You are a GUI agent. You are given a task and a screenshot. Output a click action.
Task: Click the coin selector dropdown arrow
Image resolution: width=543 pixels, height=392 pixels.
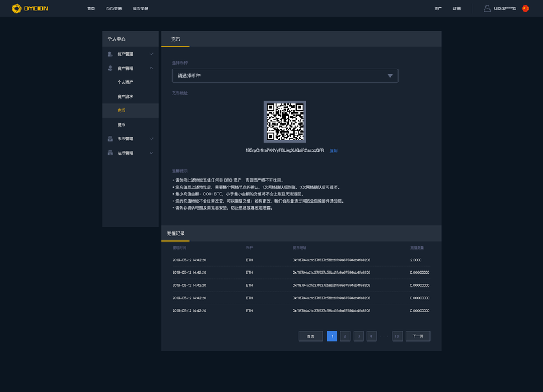click(390, 76)
